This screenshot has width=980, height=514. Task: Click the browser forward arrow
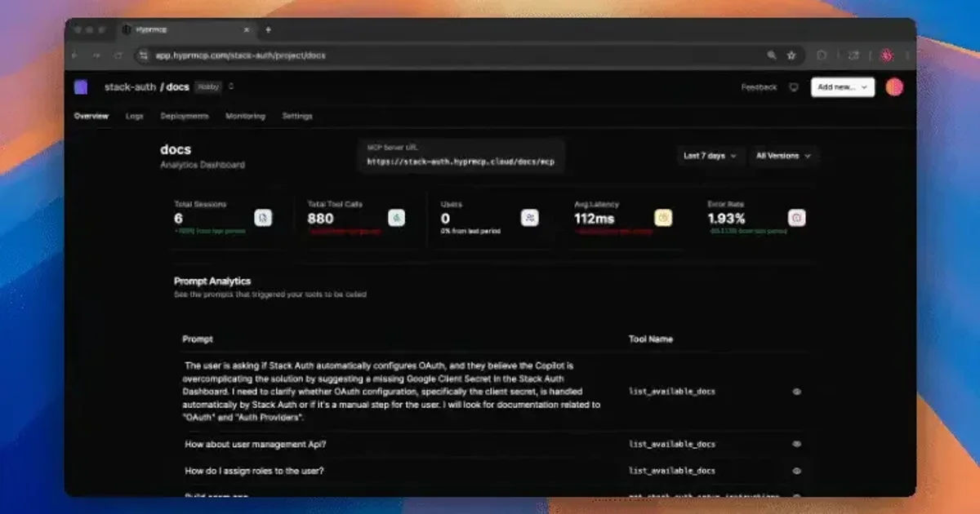coord(96,55)
